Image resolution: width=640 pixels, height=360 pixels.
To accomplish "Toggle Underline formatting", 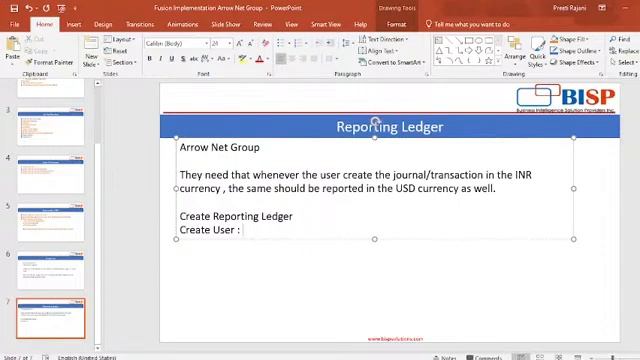I will click(x=172, y=59).
